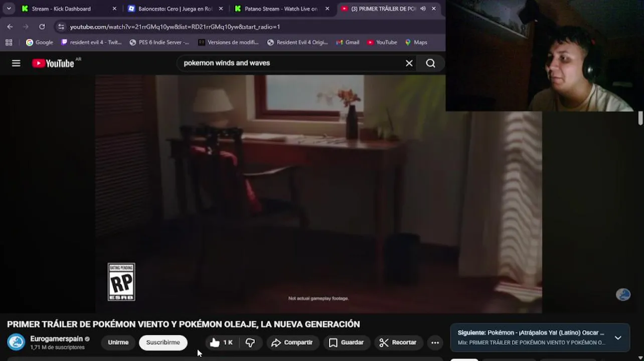Select the PRIMER TRÁILER DE PO YouTube tab

pos(383,9)
